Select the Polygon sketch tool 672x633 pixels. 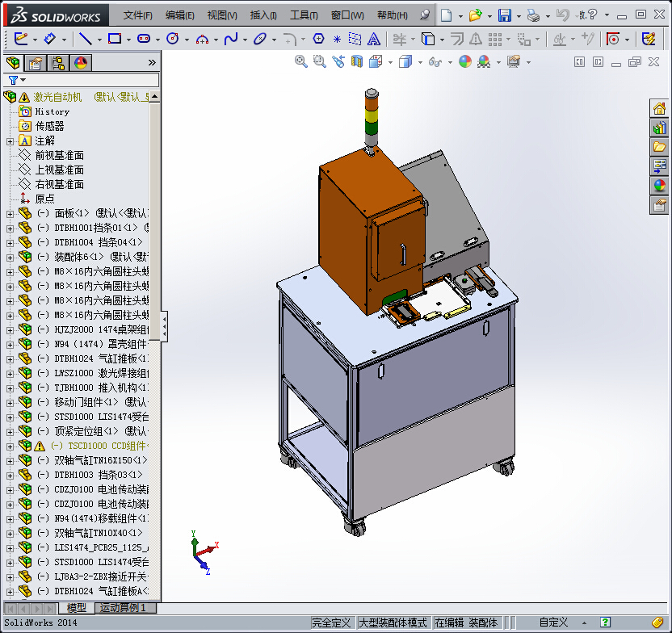[318, 39]
